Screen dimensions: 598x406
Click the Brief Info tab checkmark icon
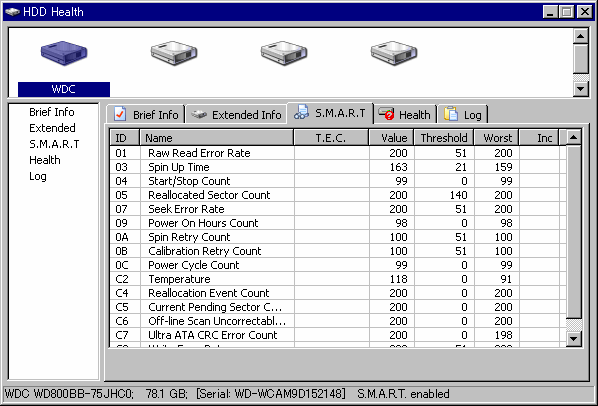pyautogui.click(x=120, y=114)
